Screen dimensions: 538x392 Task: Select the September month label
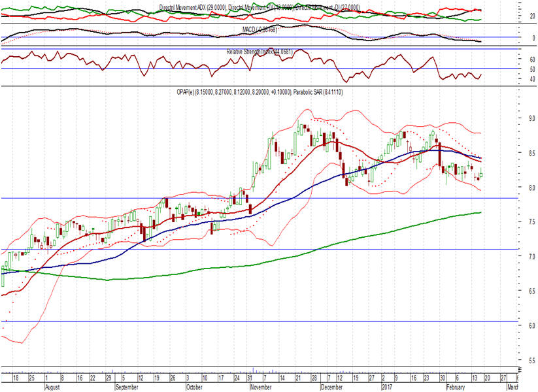pyautogui.click(x=127, y=387)
